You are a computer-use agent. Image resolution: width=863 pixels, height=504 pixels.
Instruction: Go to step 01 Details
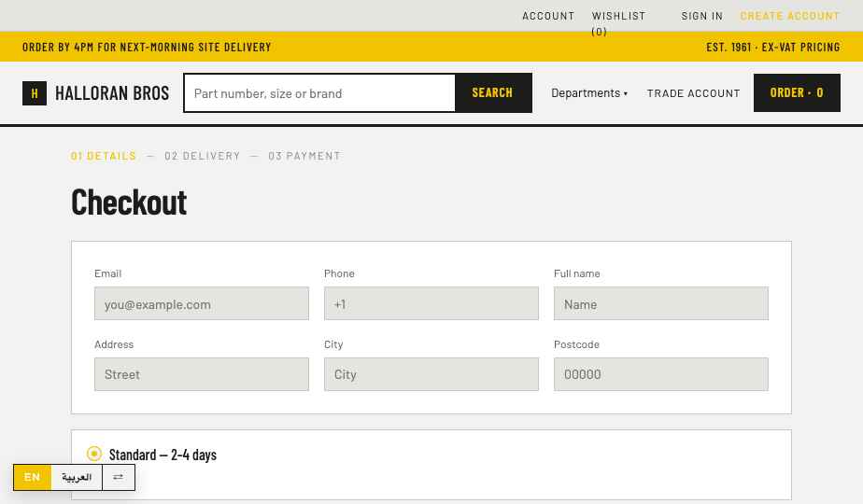(104, 156)
